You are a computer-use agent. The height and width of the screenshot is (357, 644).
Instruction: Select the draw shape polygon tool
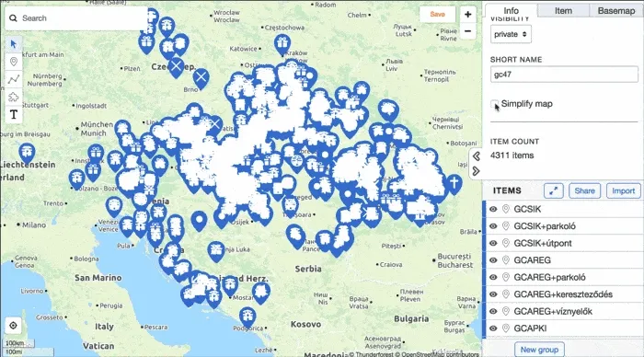click(14, 97)
